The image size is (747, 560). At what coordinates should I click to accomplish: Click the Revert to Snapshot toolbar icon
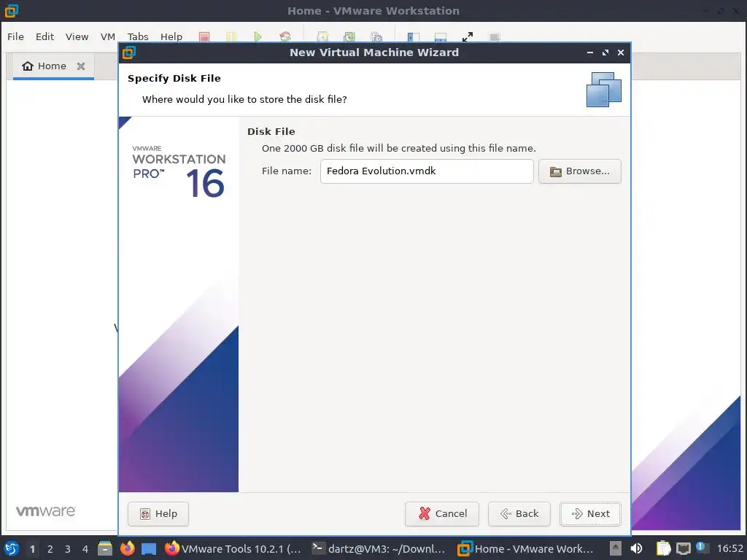(x=349, y=36)
